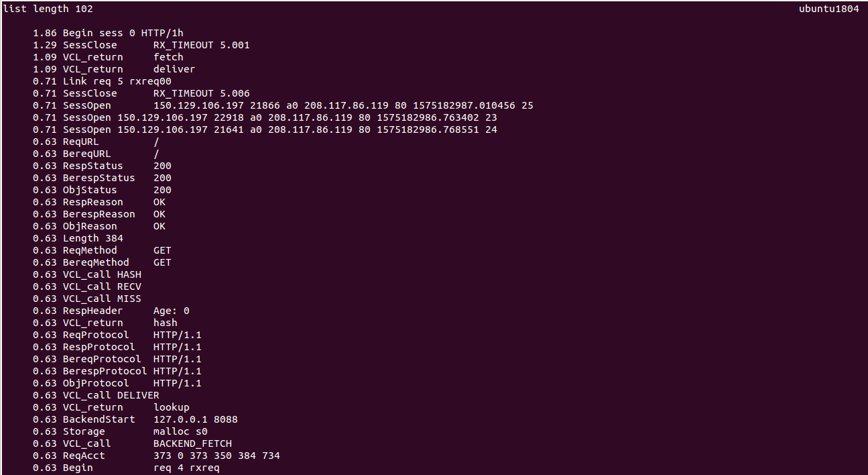868x475 pixels.
Task: Click the SessClose RX_TIMEOUT 5.006 line
Action: point(141,93)
